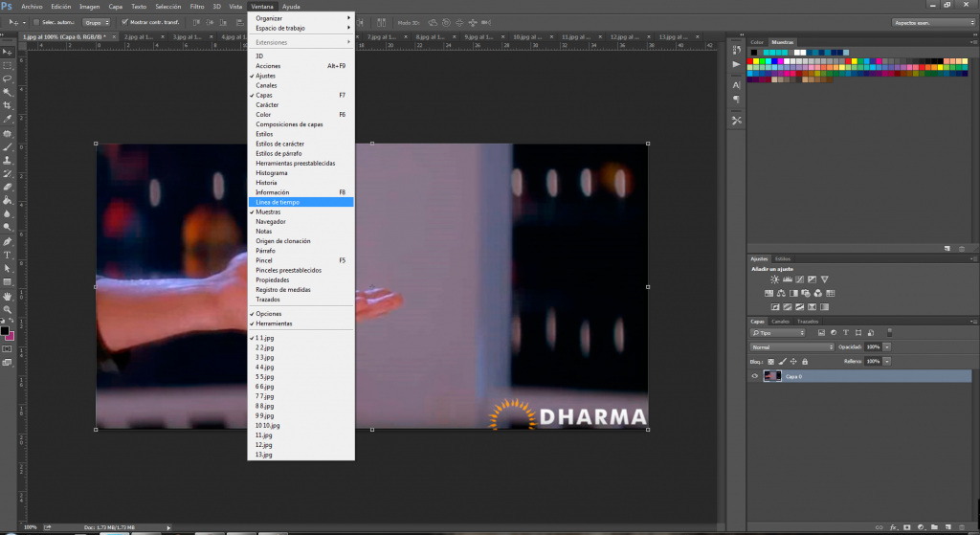Select the Magic Wand tool
Image resolution: width=980 pixels, height=535 pixels.
pos(8,93)
